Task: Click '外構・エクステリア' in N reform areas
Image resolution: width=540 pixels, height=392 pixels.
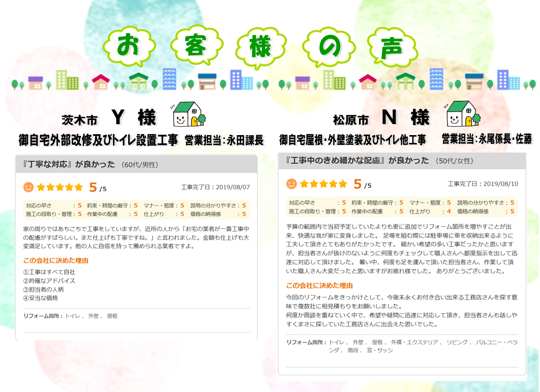Action: coord(414,342)
